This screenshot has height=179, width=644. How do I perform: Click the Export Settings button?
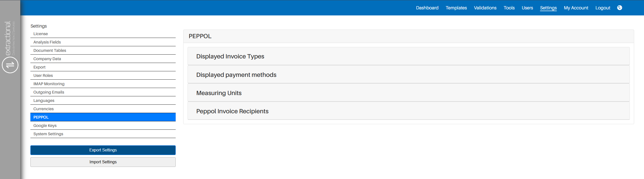pyautogui.click(x=103, y=150)
